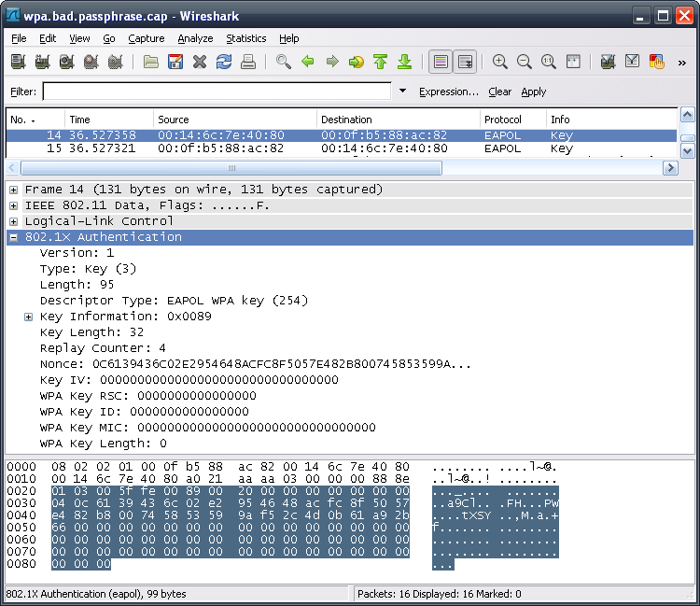The image size is (700, 606).
Task: Click the Expression... button
Action: point(448,92)
